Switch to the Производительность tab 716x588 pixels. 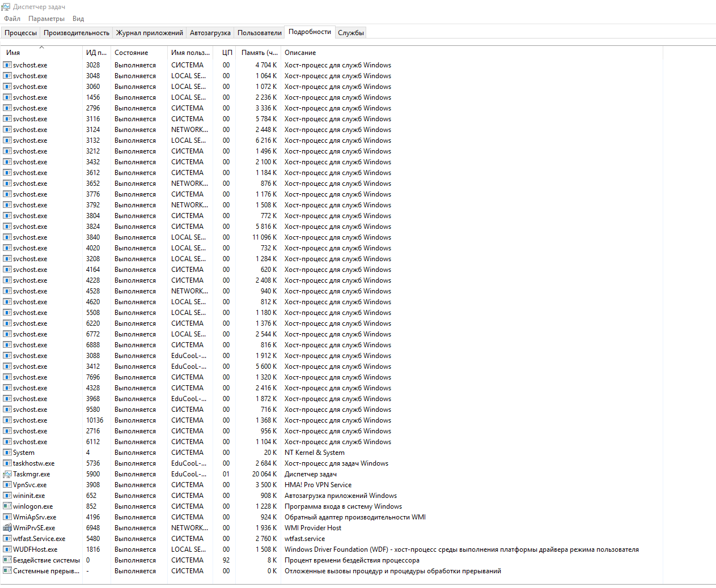click(77, 33)
